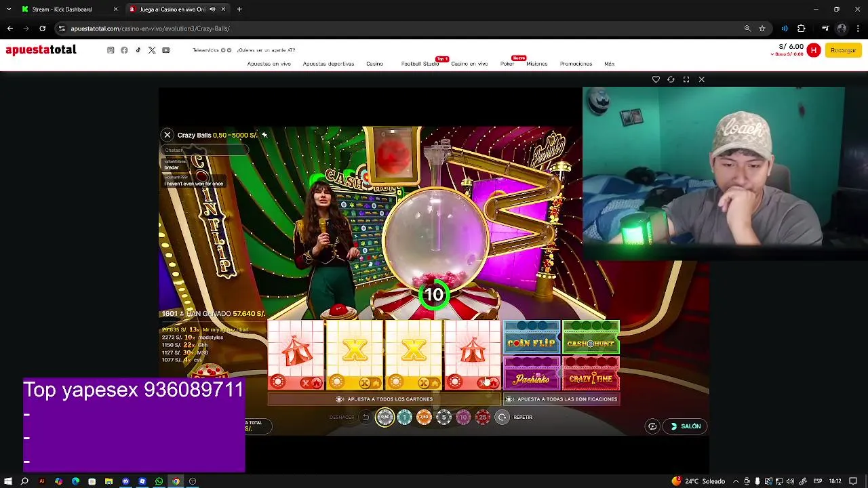Open the Poker menu item
Screen dimensions: 868x488
(x=507, y=64)
